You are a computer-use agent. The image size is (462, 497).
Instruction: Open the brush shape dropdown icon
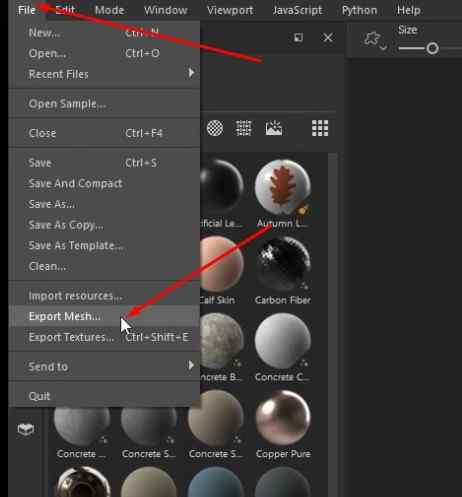pyautogui.click(x=375, y=41)
